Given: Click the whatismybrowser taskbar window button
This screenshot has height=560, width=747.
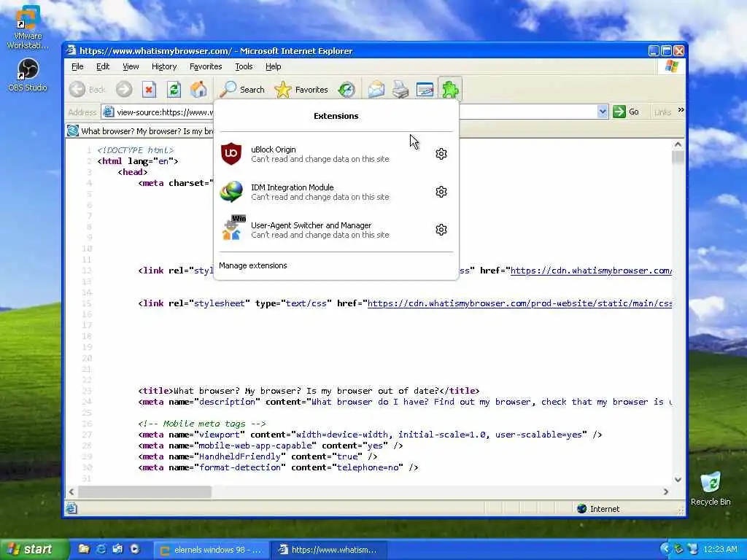Looking at the screenshot, I should pos(329,550).
